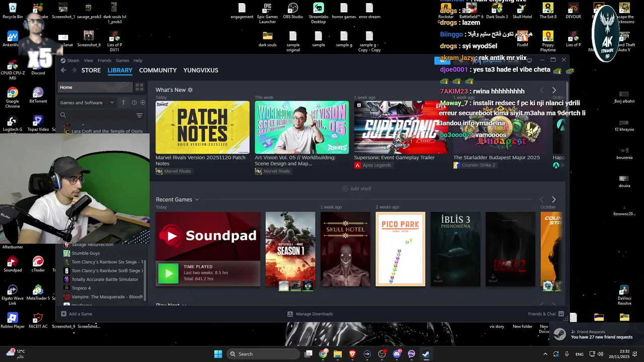The image size is (644, 362).
Task: Open the Help menu
Action: click(138, 60)
